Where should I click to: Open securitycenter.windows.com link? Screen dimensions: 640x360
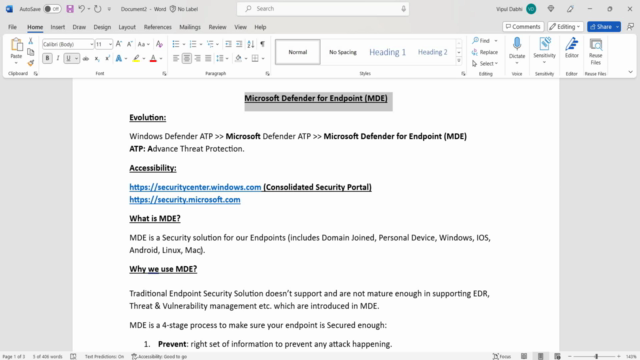tap(195, 187)
